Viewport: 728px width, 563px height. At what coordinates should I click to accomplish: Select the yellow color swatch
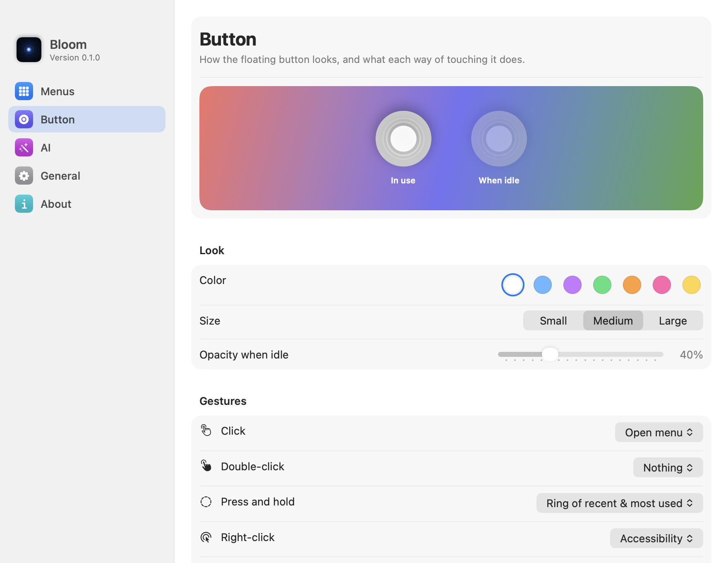[x=692, y=285]
